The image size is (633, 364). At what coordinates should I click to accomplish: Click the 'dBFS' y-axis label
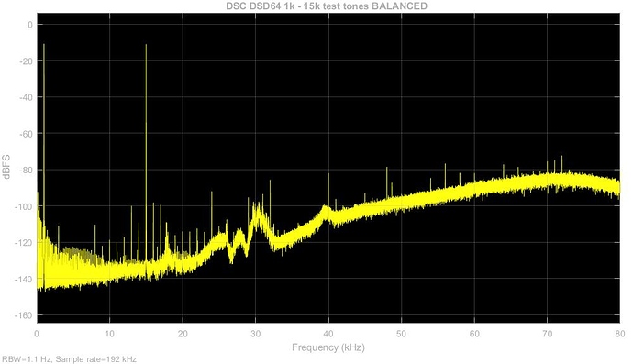tap(6, 167)
